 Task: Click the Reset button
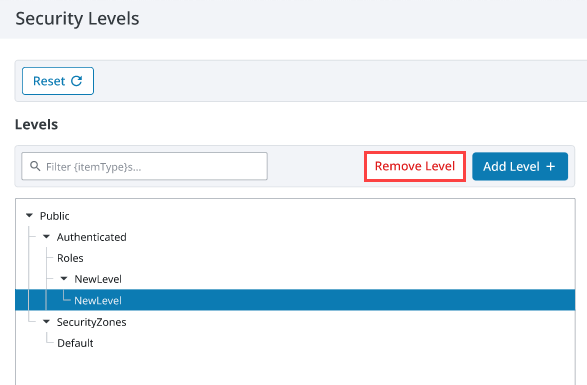click(x=58, y=81)
